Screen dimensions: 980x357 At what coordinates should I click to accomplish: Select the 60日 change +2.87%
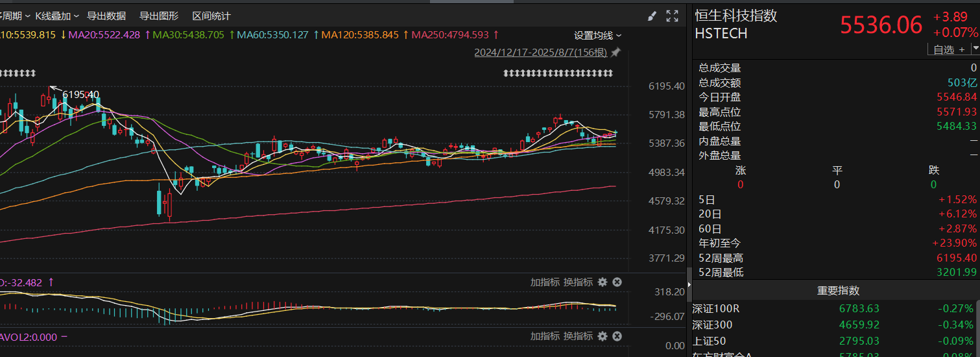pos(957,228)
